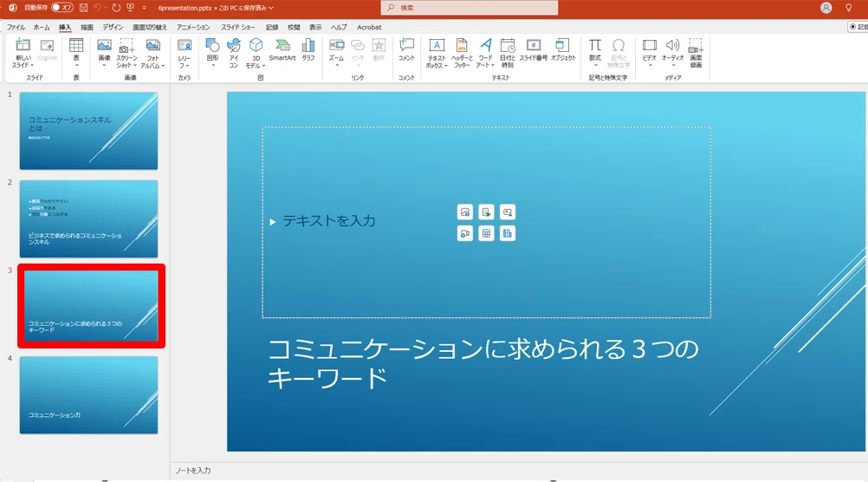Expand file name save-location chevron

[271, 8]
